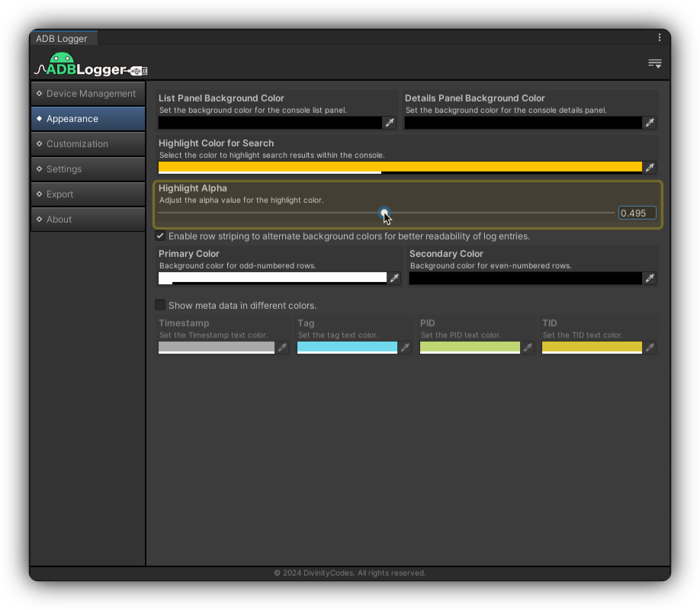Go to the Settings section

(88, 169)
